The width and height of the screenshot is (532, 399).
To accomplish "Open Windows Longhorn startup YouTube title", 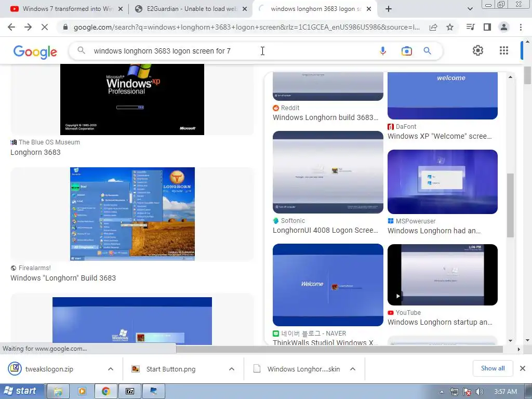I will pos(440,322).
